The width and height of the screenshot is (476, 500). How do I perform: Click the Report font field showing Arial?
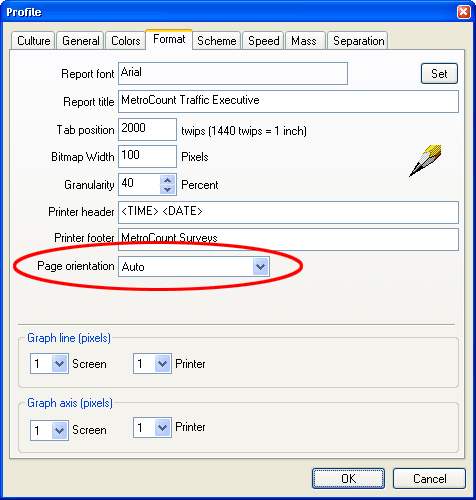[x=233, y=73]
